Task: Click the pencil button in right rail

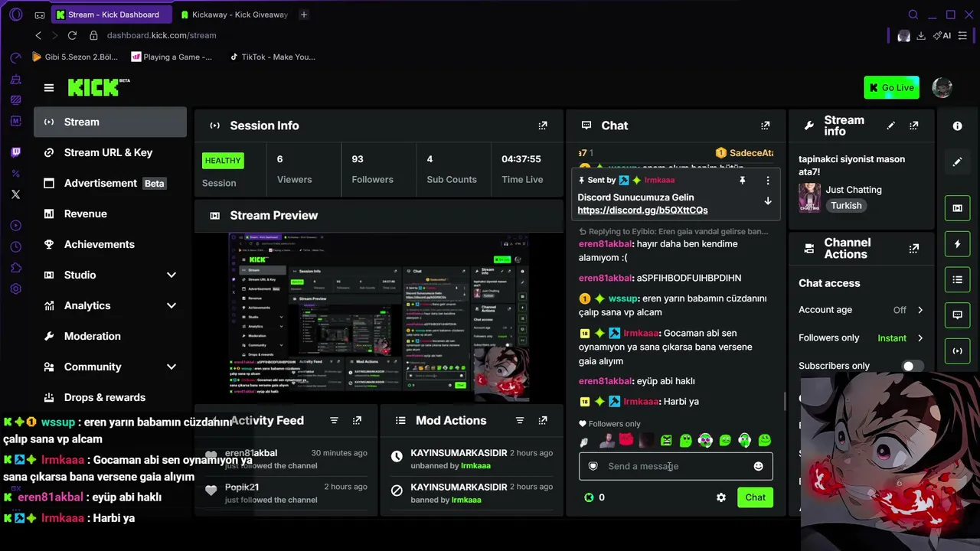Action: [x=957, y=162]
